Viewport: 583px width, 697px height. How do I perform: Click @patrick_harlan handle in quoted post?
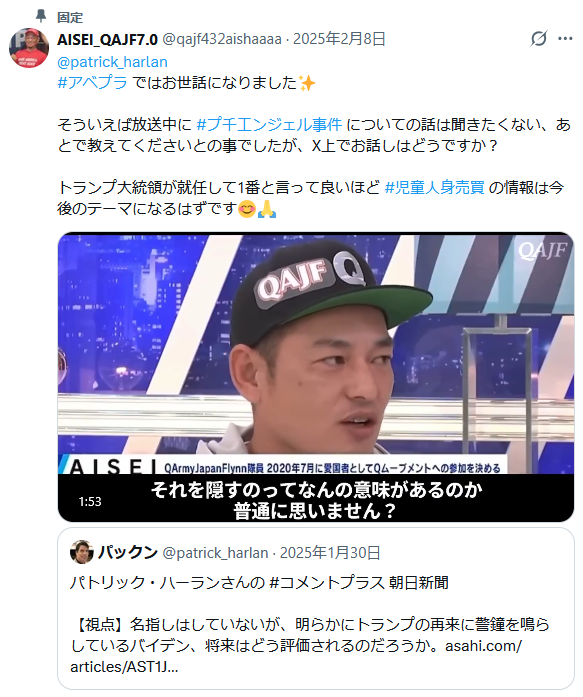pos(215,553)
